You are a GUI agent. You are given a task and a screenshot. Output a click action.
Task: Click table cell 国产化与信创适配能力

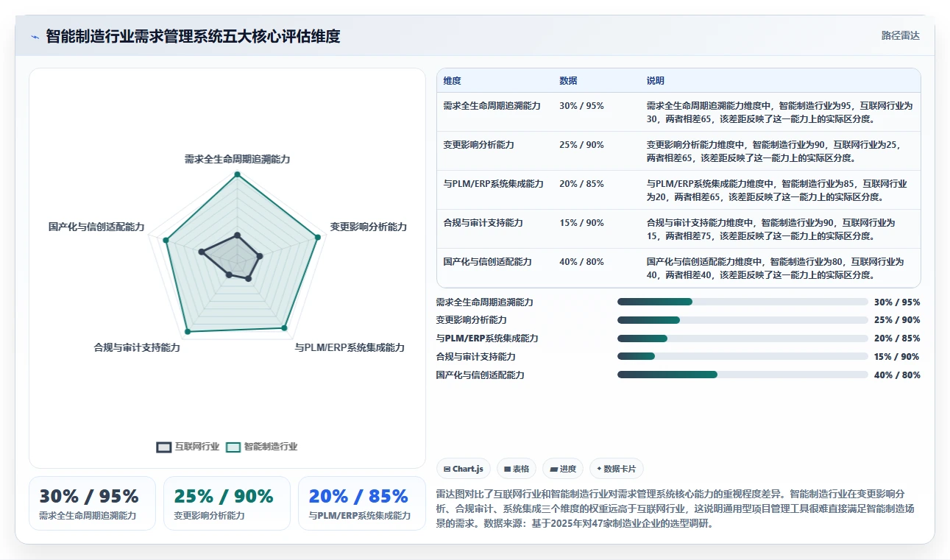click(487, 262)
